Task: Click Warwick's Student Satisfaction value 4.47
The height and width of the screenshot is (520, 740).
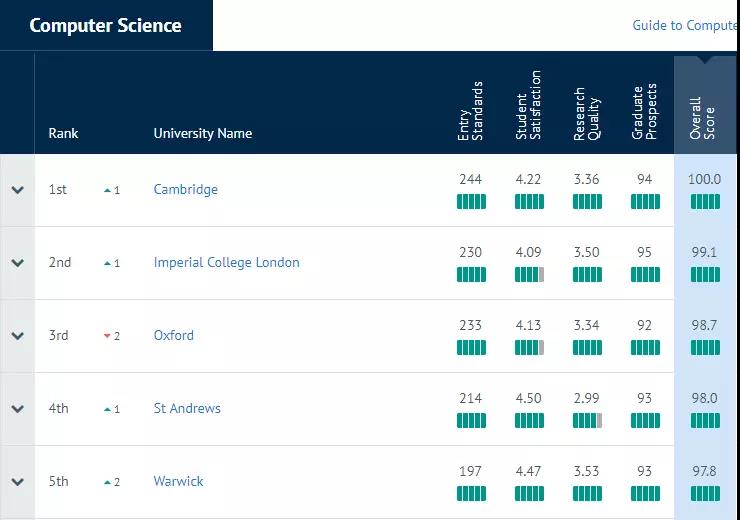Action: coord(528,471)
